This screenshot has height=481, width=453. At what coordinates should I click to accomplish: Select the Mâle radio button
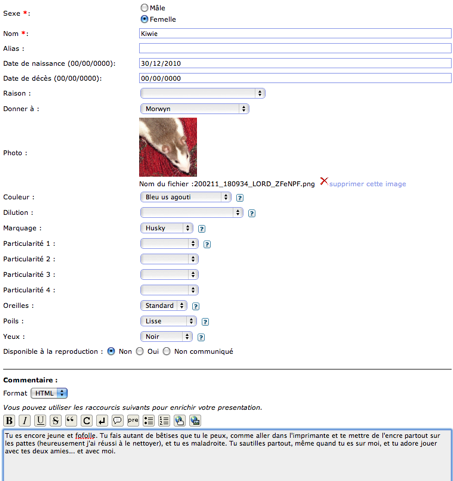tap(144, 8)
